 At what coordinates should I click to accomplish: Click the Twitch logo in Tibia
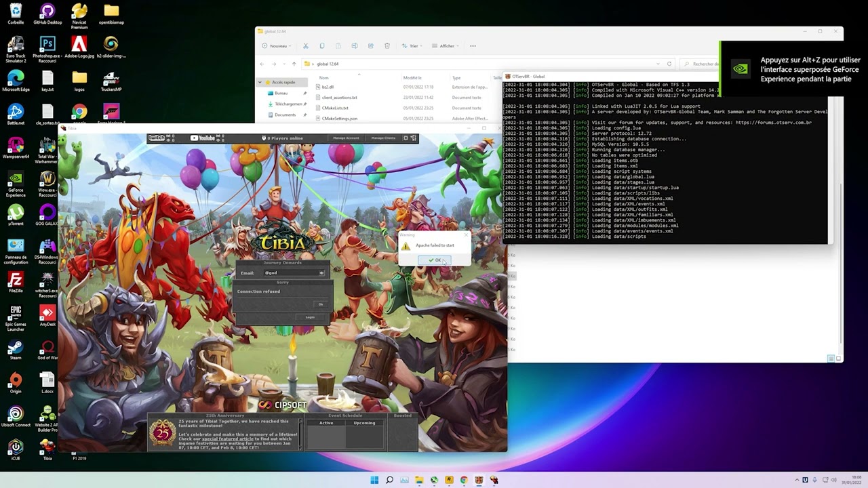(157, 138)
